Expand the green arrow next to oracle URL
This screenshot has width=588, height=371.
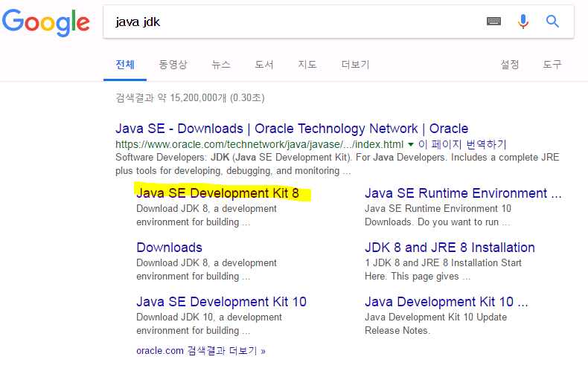[x=411, y=144]
